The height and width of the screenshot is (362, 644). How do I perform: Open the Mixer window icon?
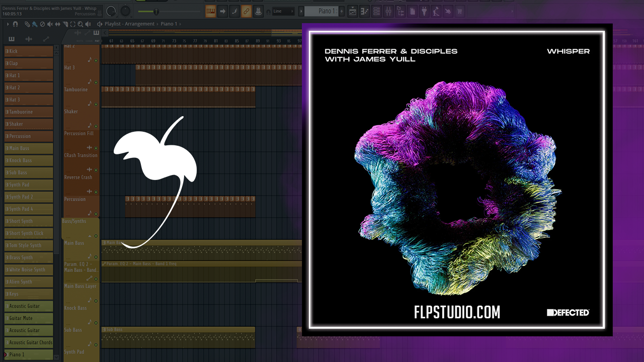388,11
